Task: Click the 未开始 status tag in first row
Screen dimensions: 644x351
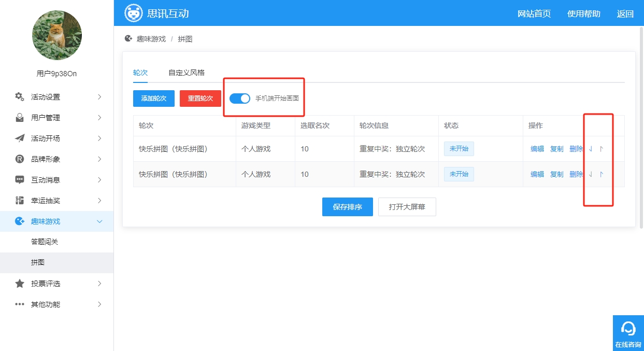Action: point(459,149)
